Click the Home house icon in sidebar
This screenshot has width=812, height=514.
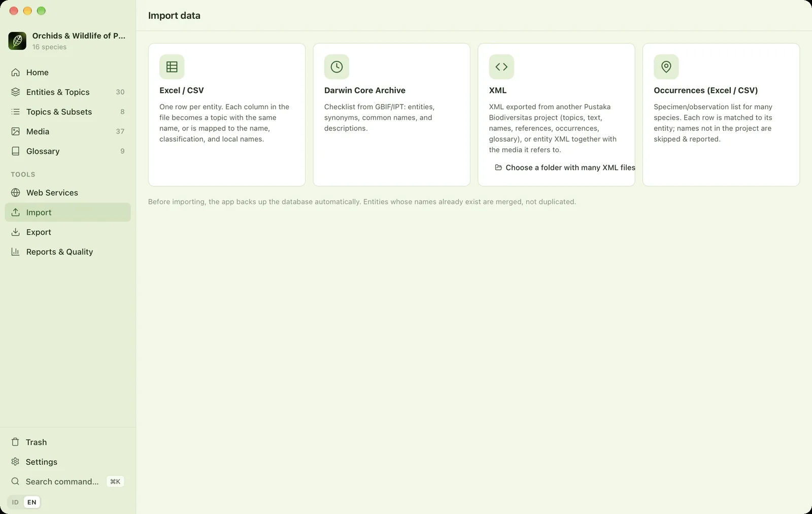[x=16, y=73]
